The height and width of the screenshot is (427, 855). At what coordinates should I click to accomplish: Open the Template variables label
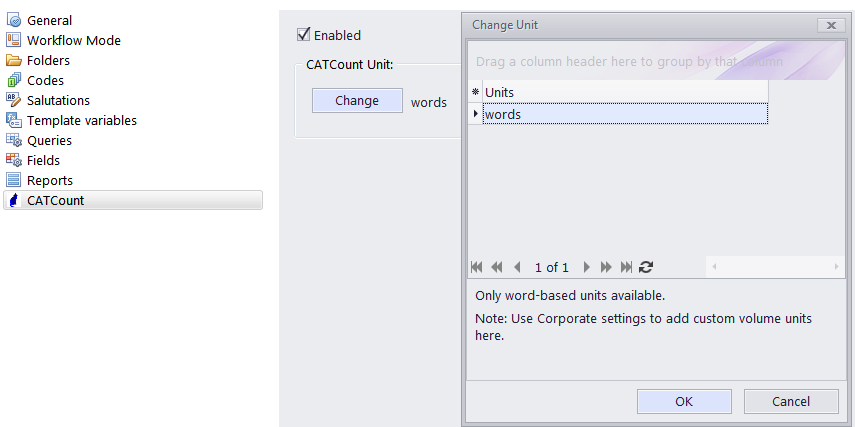(82, 120)
